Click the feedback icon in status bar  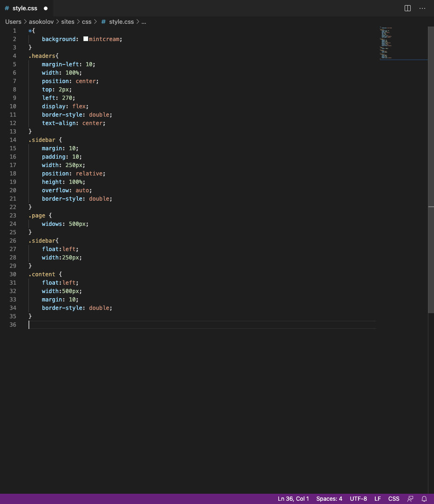410,499
